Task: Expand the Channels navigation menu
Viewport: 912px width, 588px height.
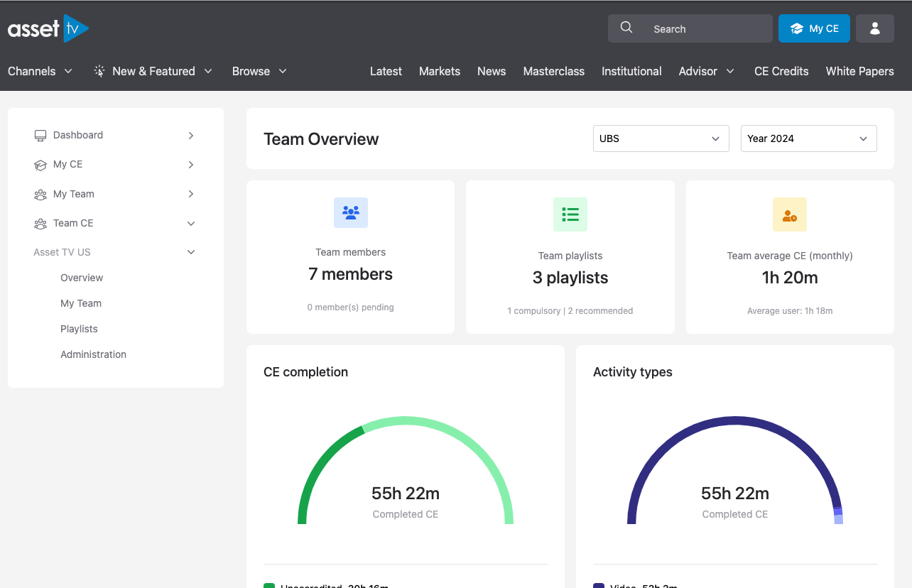Action: (x=40, y=71)
